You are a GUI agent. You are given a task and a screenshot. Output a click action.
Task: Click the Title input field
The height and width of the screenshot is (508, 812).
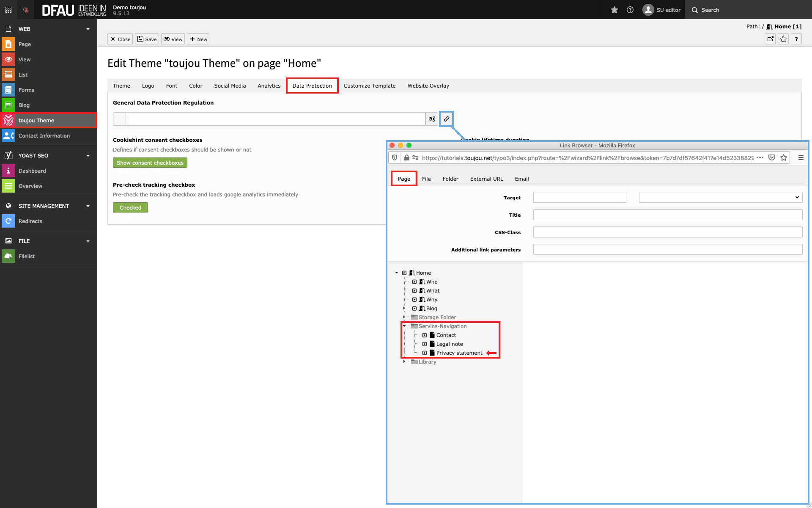[667, 215]
